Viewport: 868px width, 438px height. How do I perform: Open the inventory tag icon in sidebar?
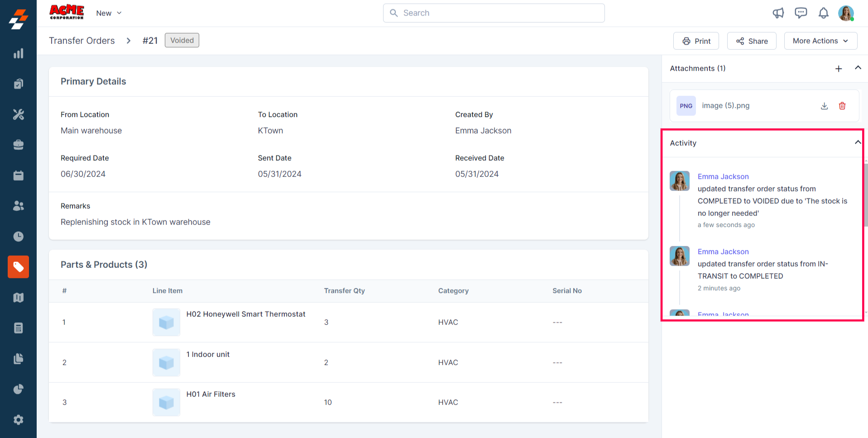tap(18, 267)
